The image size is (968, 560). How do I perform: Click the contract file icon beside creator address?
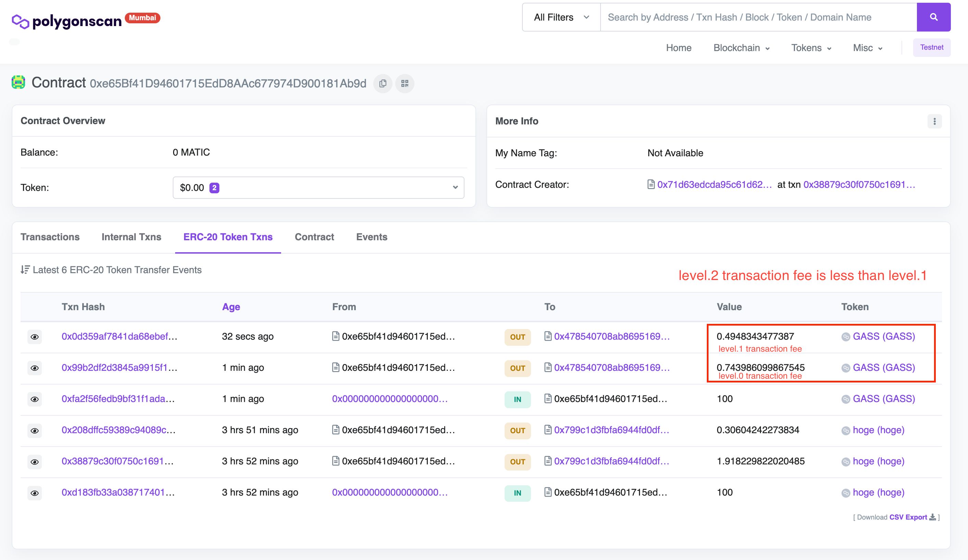651,184
